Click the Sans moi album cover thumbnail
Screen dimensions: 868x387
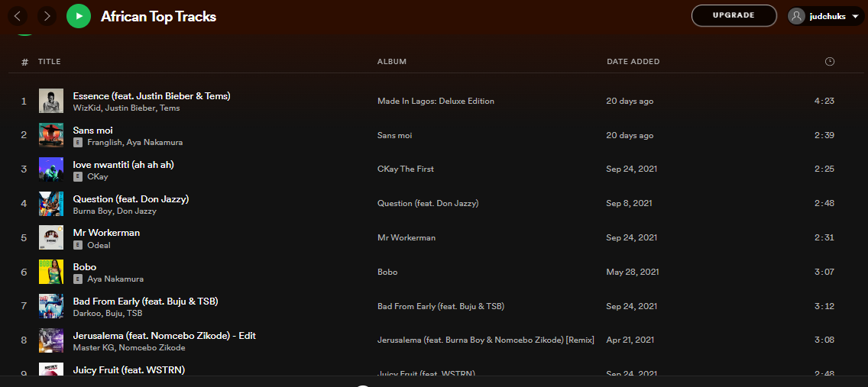click(x=51, y=135)
